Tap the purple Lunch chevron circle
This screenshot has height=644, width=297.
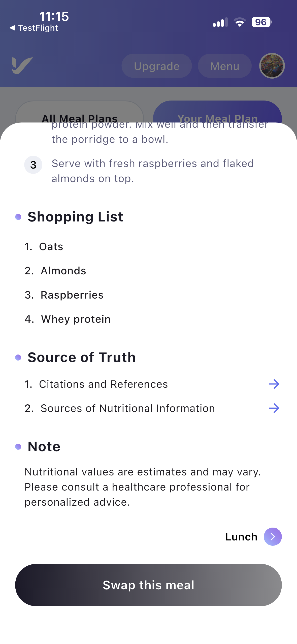tap(273, 537)
